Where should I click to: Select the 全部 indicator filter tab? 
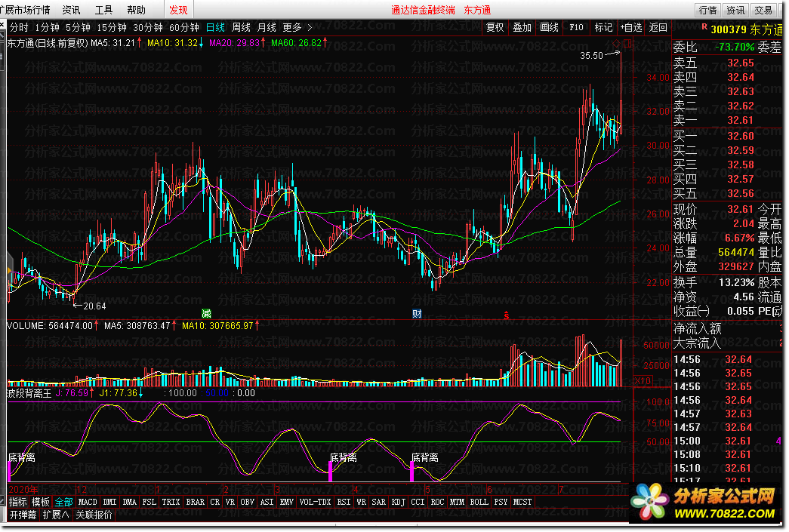pyautogui.click(x=64, y=502)
